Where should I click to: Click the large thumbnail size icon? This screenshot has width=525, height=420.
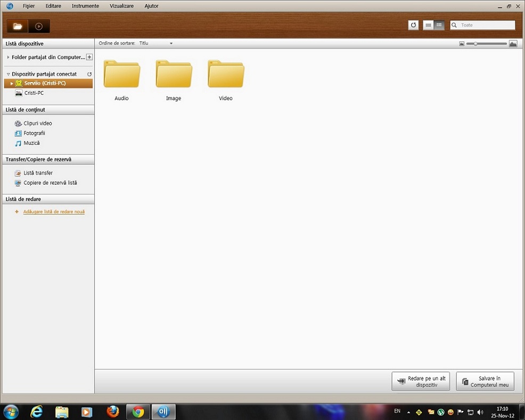coord(513,44)
